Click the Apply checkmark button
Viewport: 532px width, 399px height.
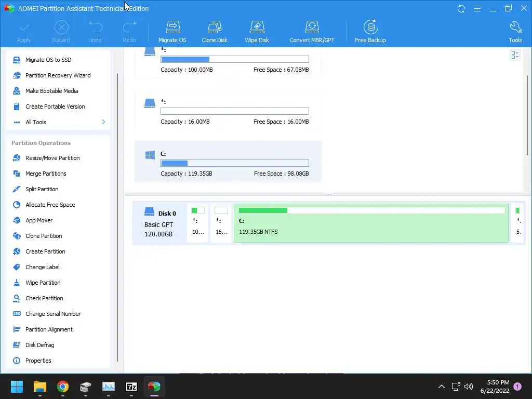(24, 32)
